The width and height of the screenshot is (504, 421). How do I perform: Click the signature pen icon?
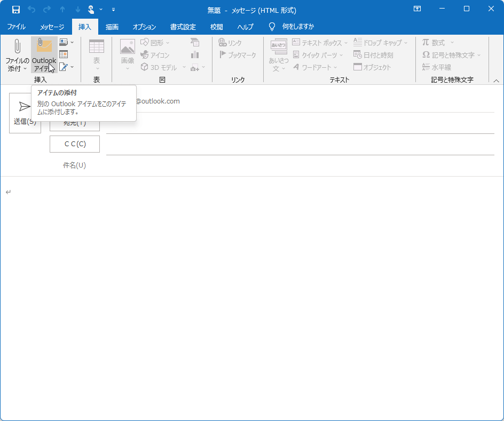click(x=64, y=67)
